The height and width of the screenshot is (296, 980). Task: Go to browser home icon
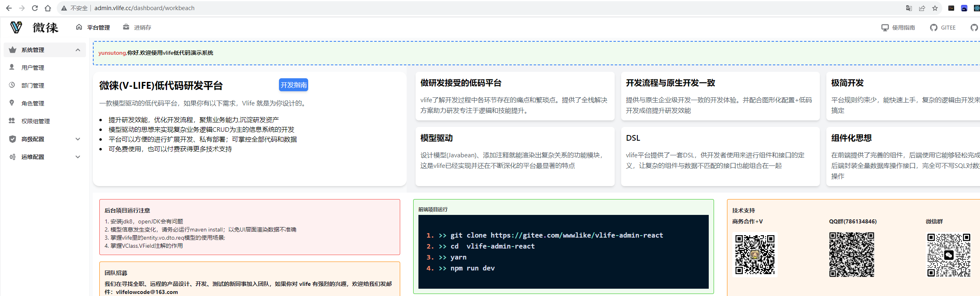coord(48,8)
